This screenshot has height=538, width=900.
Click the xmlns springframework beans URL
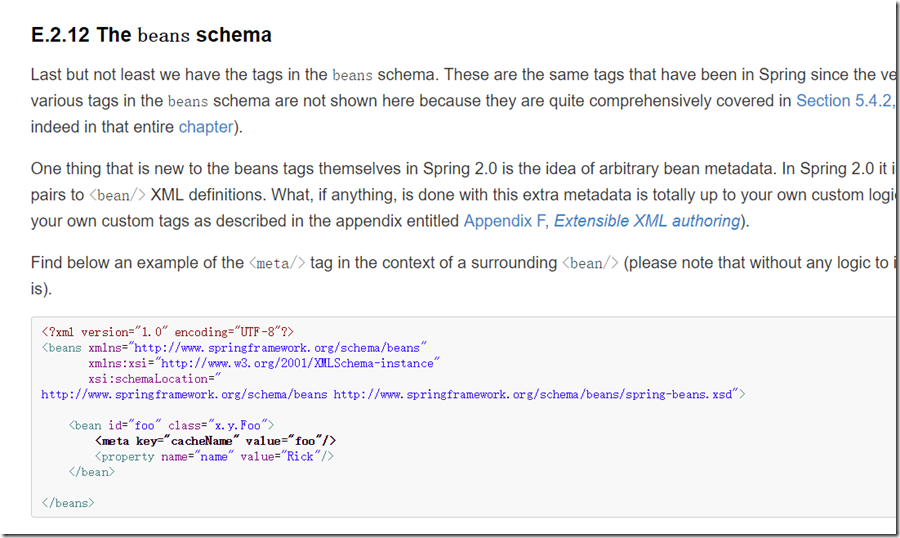click(278, 347)
